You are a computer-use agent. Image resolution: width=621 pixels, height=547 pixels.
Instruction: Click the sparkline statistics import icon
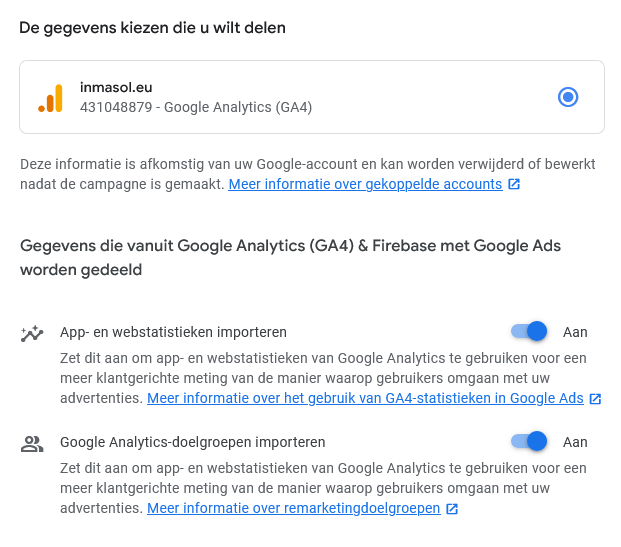tap(32, 334)
